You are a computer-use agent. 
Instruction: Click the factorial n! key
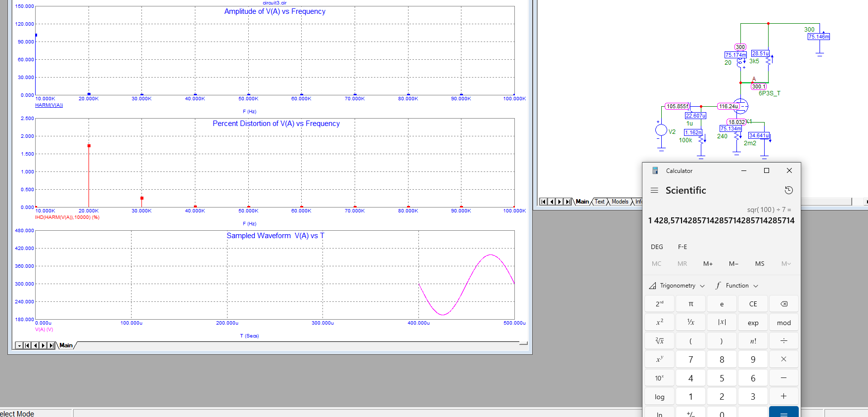pyautogui.click(x=753, y=341)
